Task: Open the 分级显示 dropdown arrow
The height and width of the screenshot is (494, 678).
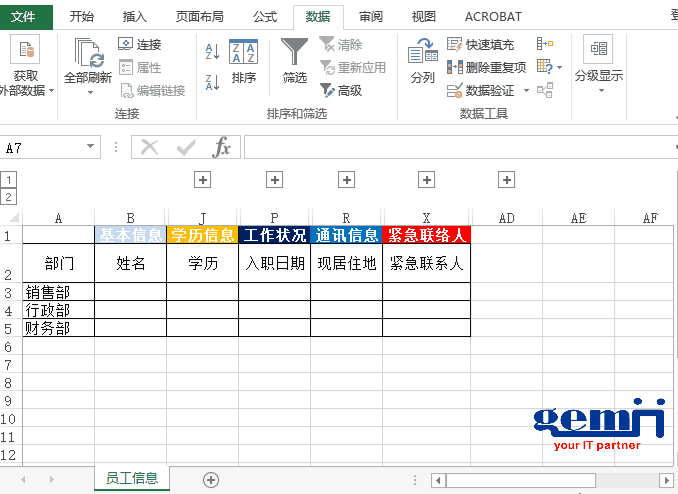Action: pos(601,90)
